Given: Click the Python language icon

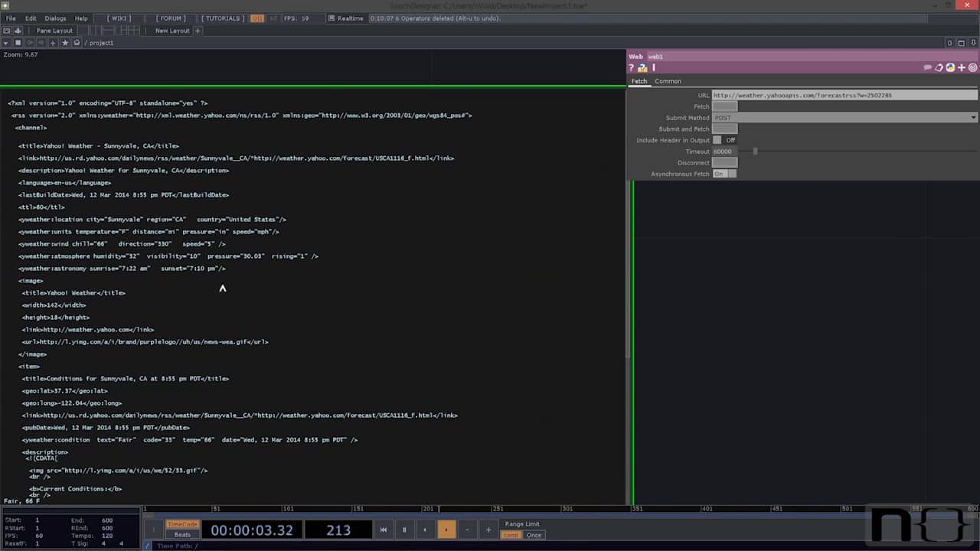Looking at the screenshot, I should tap(950, 68).
